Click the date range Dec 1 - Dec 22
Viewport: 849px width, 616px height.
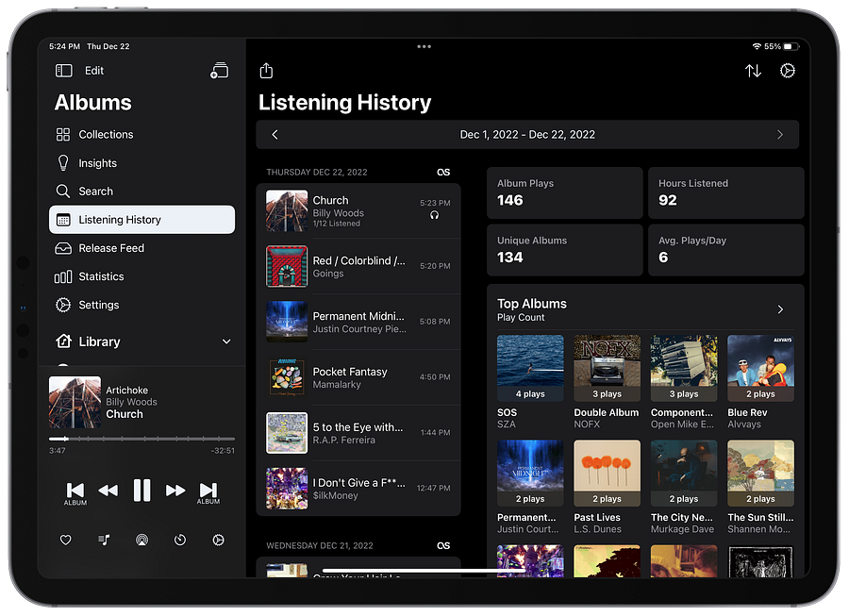point(527,134)
